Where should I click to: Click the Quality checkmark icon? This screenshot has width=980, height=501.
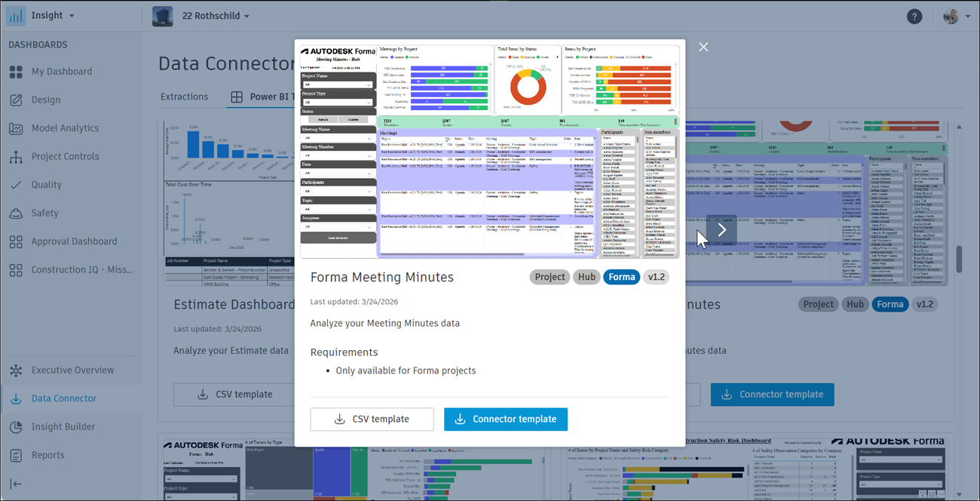16,185
